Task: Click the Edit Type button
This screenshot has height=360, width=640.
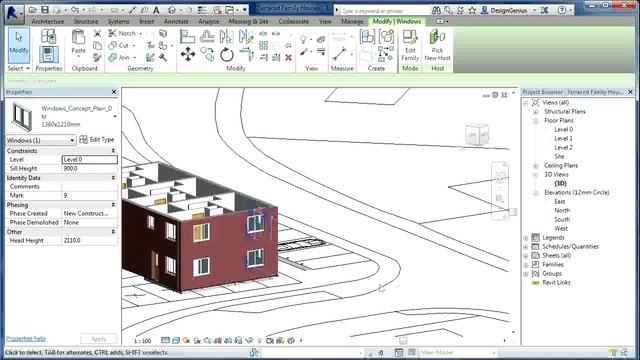Action: 97,140
